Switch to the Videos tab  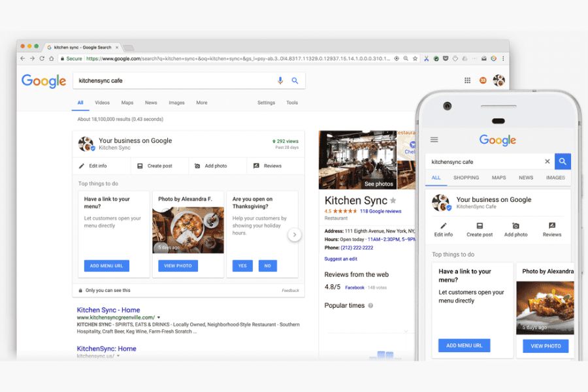coord(102,103)
